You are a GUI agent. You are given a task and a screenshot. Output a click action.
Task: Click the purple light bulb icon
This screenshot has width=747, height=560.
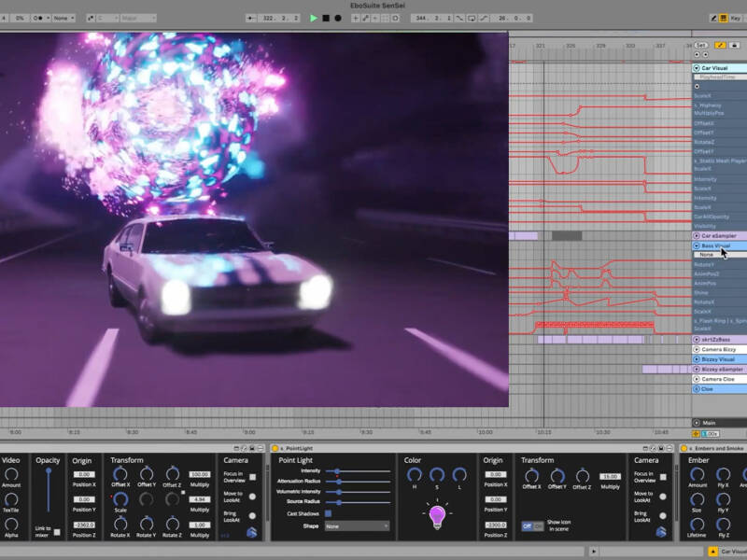click(436, 515)
